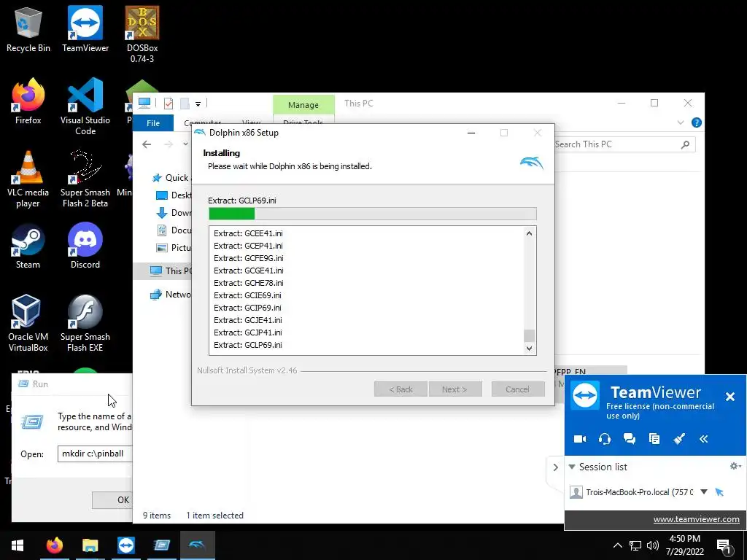
Task: Open the help icon in File Explorer
Action: click(697, 122)
